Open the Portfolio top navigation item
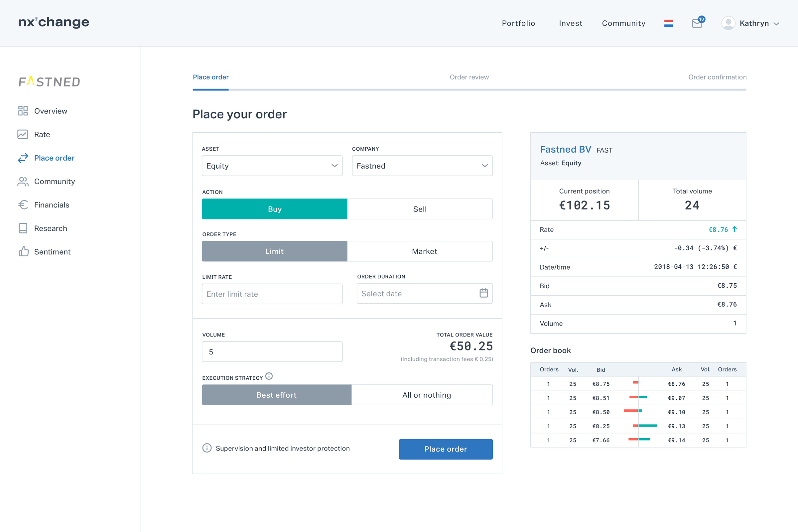 pos(518,23)
